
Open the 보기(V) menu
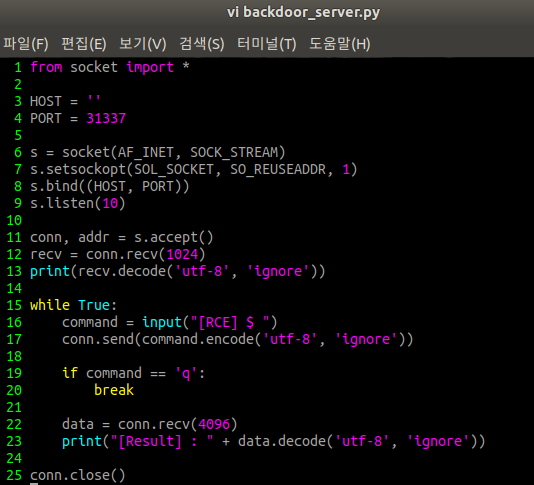[143, 44]
